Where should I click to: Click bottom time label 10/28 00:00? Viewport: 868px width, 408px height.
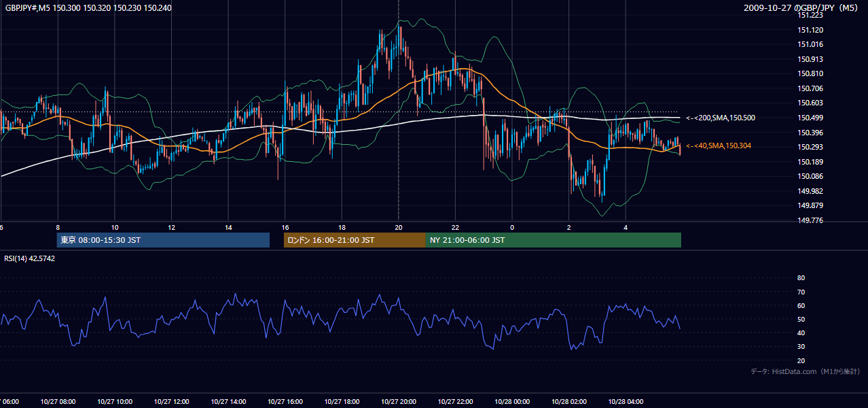[x=512, y=402]
